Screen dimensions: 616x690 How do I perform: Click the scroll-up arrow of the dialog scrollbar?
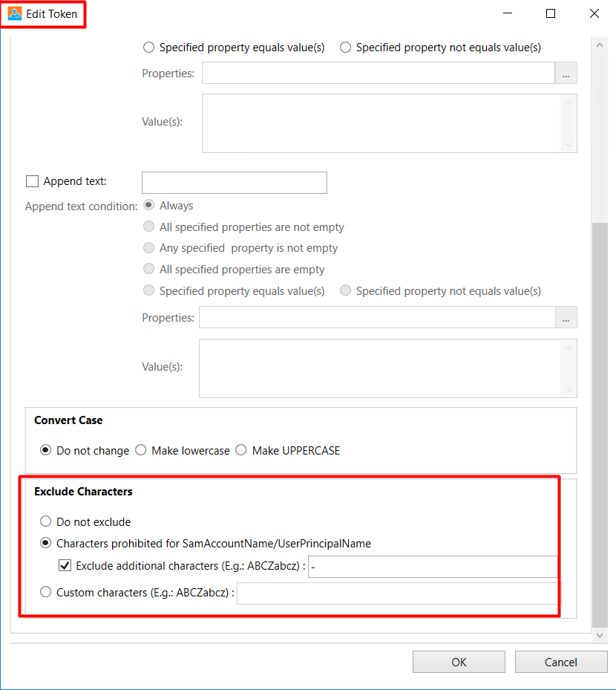click(600, 45)
